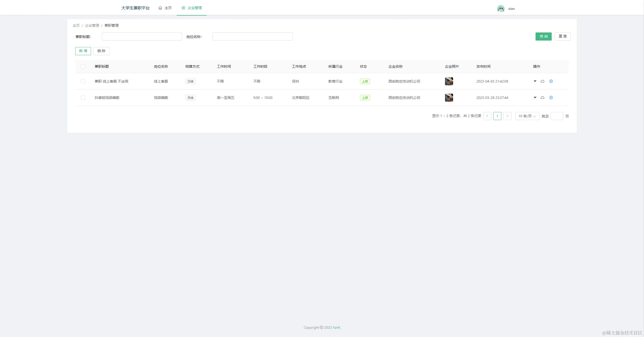Open the 10 条/页 page size dropdown
This screenshot has width=644, height=337.
click(527, 116)
